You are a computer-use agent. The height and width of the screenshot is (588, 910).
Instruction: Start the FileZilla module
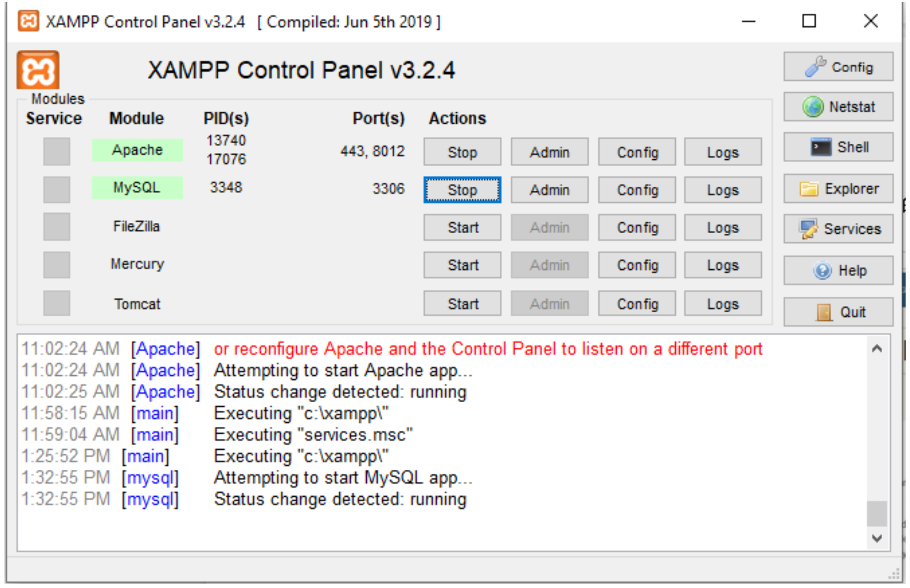[x=462, y=227]
